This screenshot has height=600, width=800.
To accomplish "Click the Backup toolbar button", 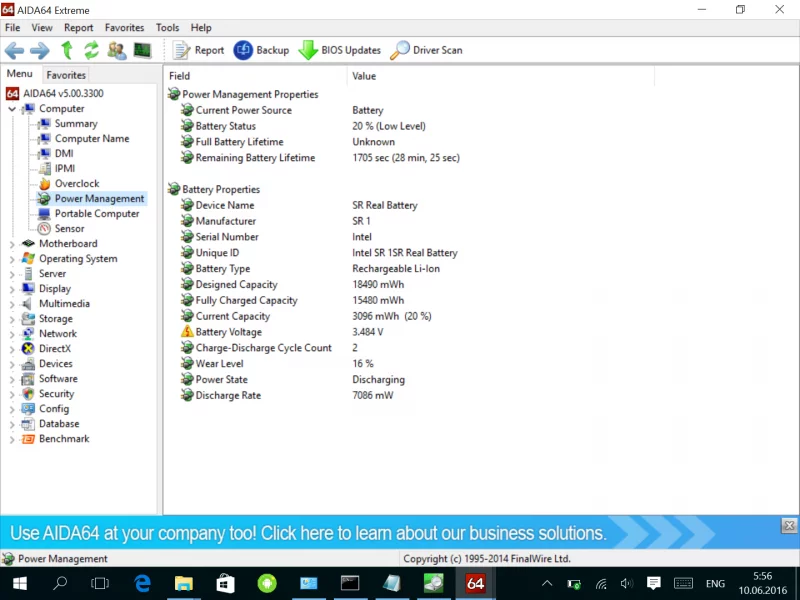I will pos(261,50).
